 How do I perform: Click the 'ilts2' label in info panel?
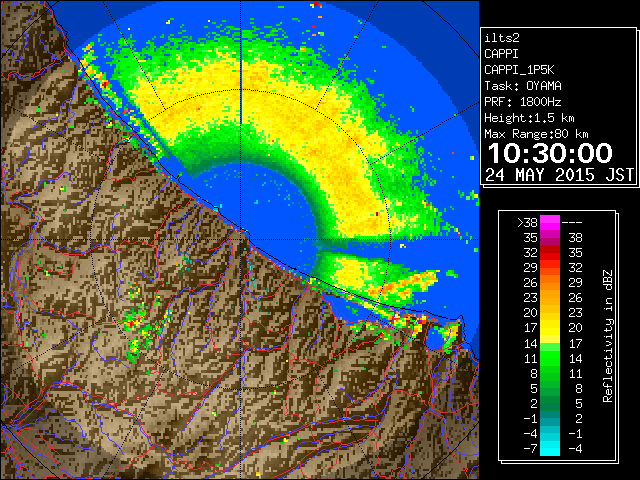[x=502, y=38]
